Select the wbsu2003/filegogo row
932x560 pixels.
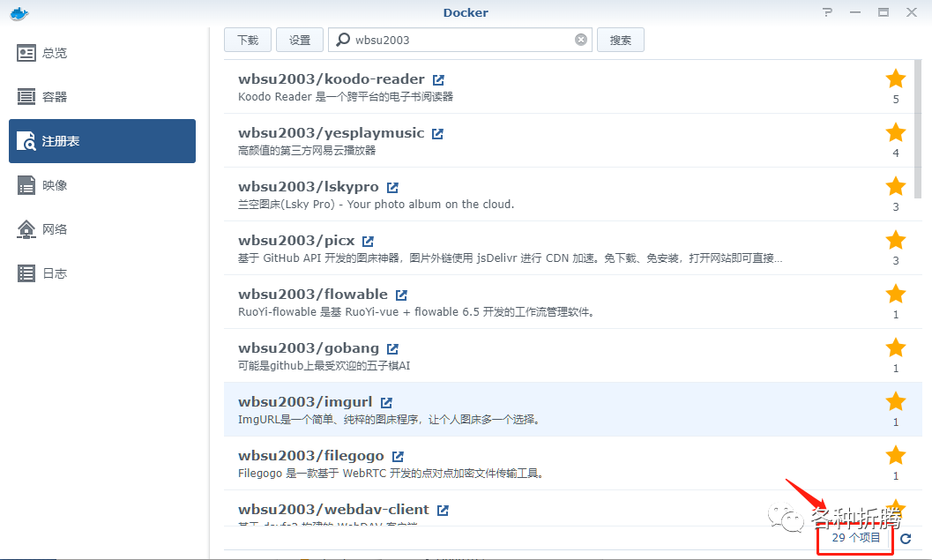[573, 463]
